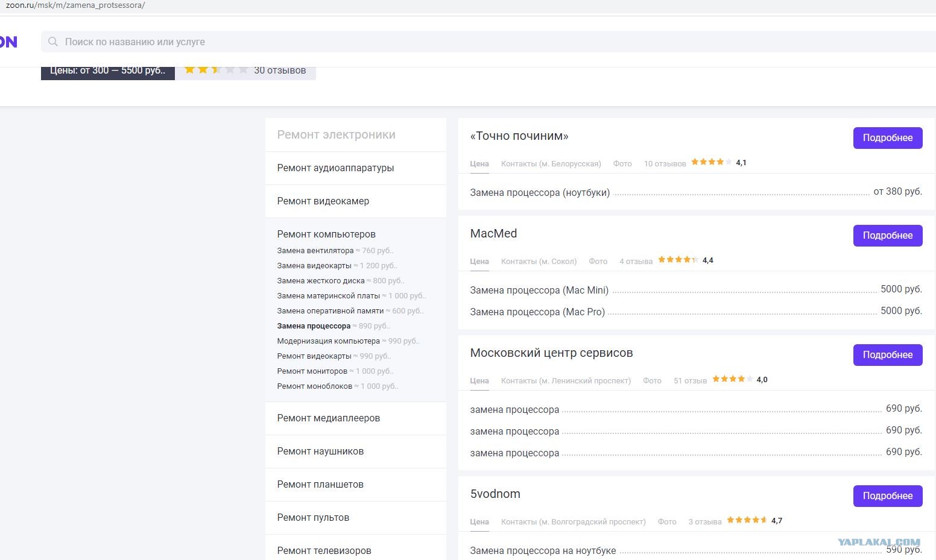Select Замена вентилятора subcategory
This screenshot has height=560, width=936.
(x=315, y=251)
